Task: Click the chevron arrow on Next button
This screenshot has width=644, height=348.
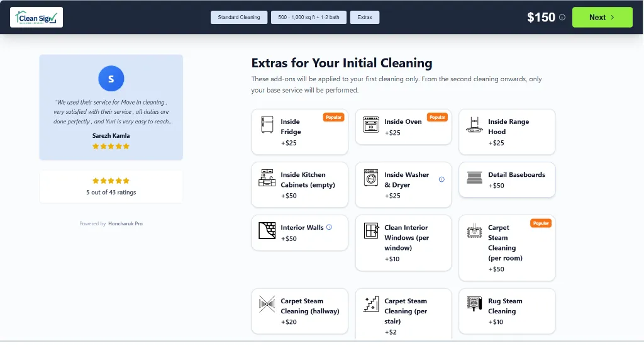Action: pyautogui.click(x=613, y=17)
